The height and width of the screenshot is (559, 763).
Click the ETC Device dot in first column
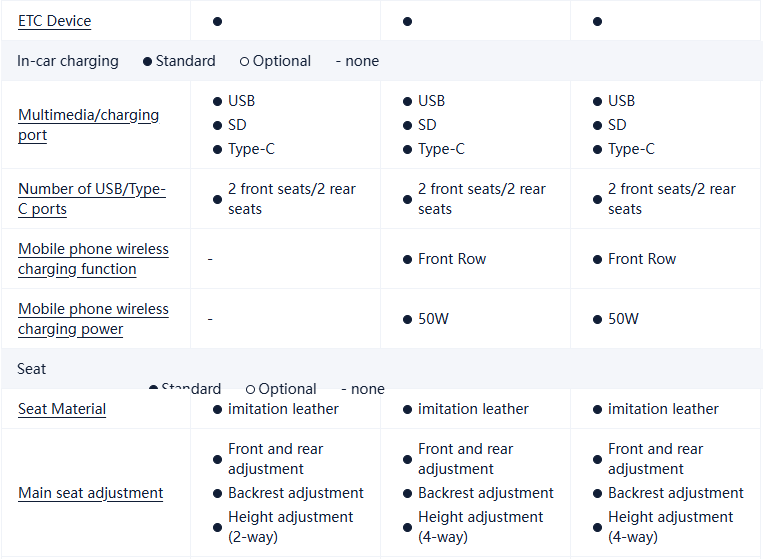point(217,21)
